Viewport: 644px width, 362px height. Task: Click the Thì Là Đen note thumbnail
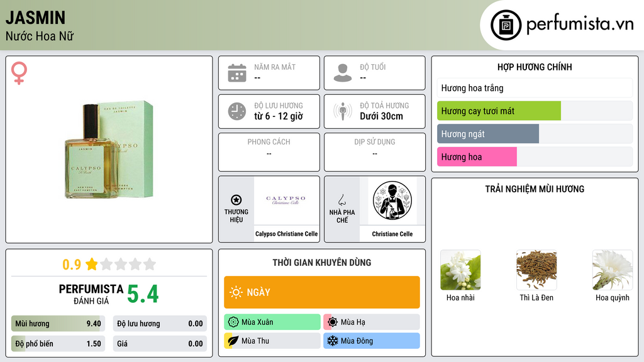click(536, 270)
